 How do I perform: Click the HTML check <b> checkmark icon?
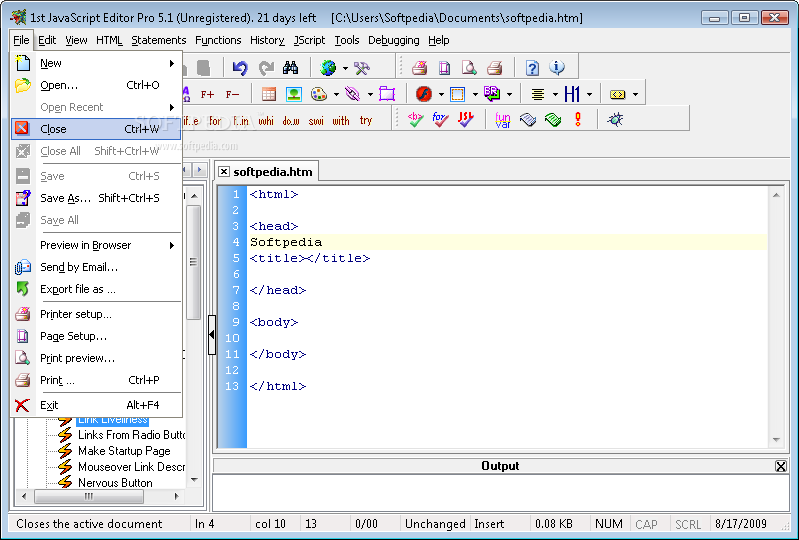click(x=415, y=120)
